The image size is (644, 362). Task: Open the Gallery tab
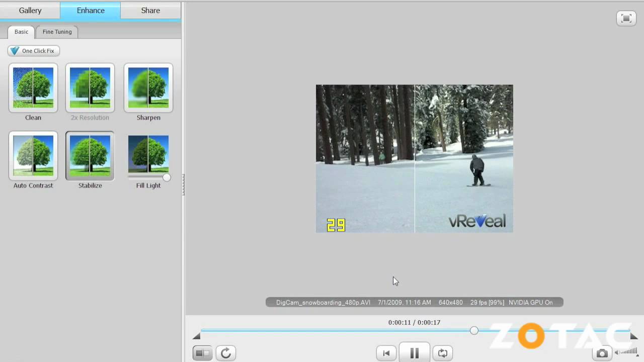[30, 10]
